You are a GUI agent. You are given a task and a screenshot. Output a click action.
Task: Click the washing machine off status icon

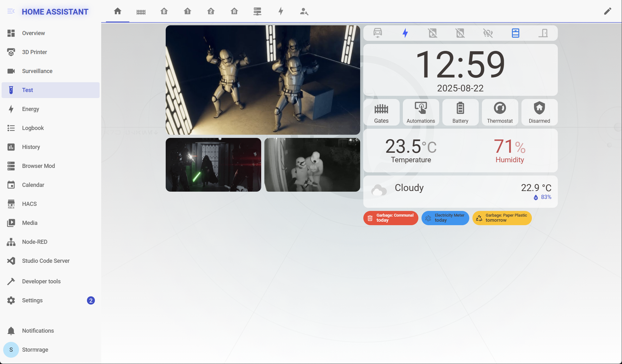(x=433, y=33)
